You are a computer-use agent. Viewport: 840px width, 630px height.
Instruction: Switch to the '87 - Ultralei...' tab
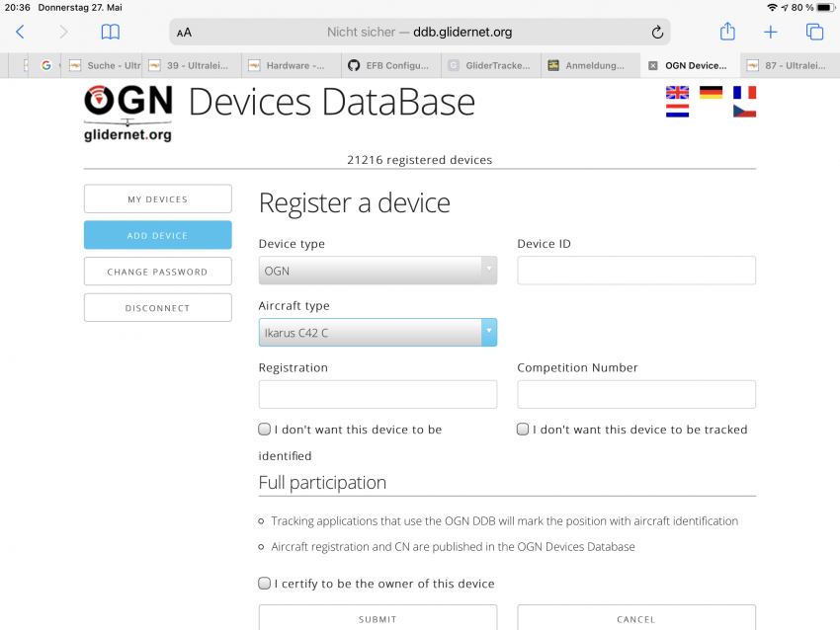[x=790, y=65]
